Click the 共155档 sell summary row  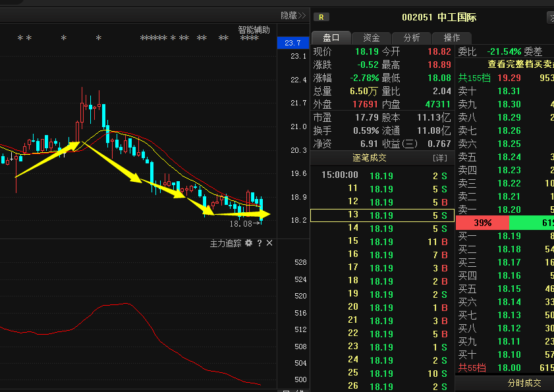tap(506, 78)
